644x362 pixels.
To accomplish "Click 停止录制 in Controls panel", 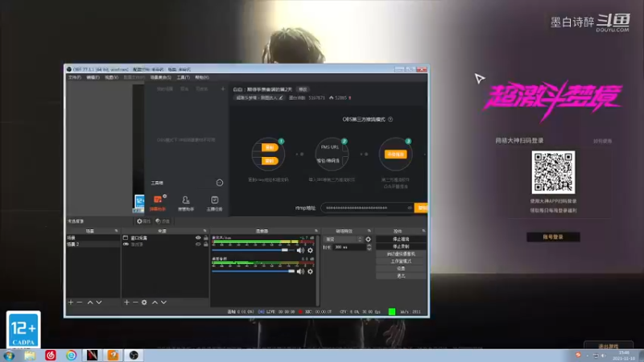I will (401, 246).
